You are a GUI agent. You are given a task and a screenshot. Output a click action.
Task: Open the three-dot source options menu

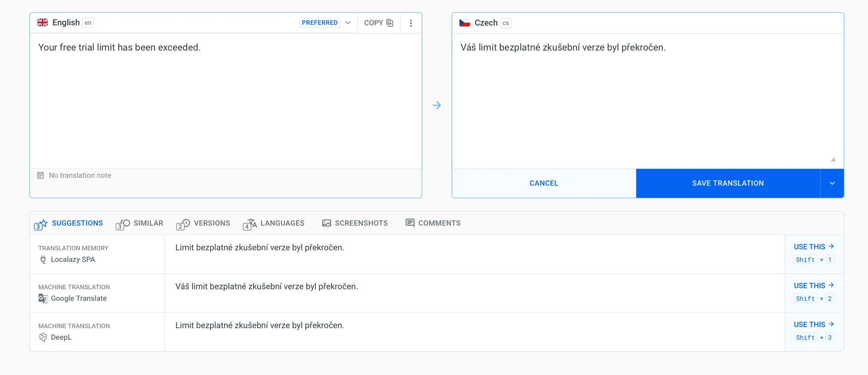coord(411,23)
